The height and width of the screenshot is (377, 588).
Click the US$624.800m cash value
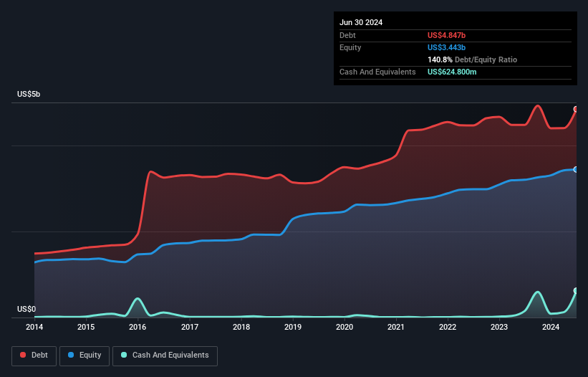tap(452, 72)
